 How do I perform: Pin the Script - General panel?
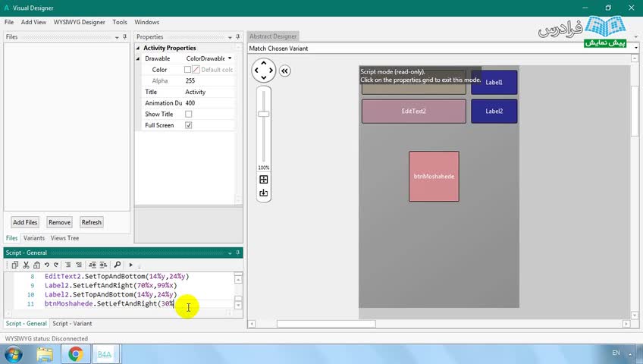pos(238,253)
